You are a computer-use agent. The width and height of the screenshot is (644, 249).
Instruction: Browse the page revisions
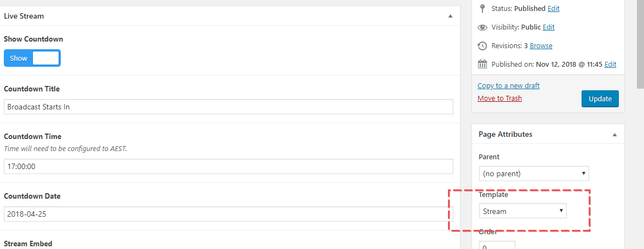coord(541,45)
